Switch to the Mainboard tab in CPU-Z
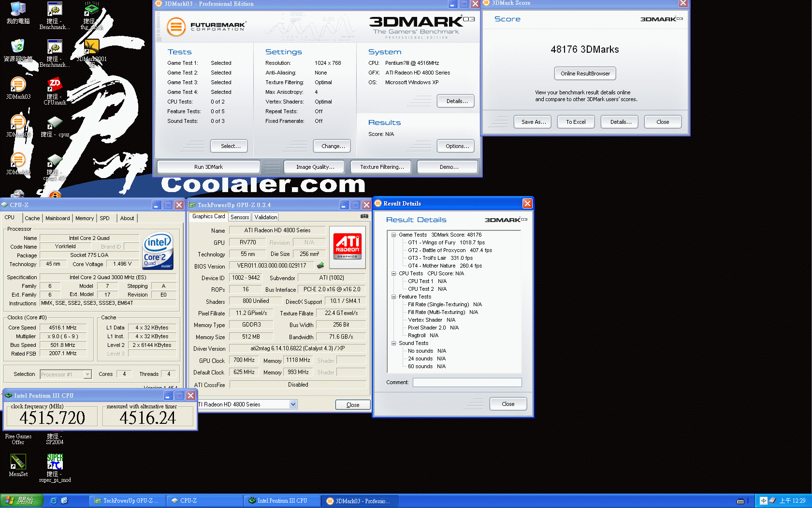The image size is (812, 508). pos(58,218)
